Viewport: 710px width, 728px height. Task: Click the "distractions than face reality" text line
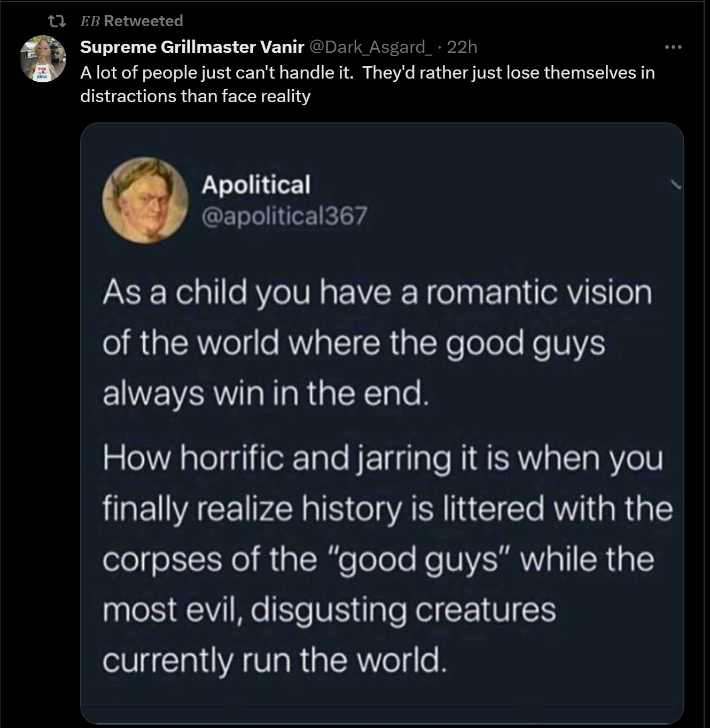click(195, 96)
